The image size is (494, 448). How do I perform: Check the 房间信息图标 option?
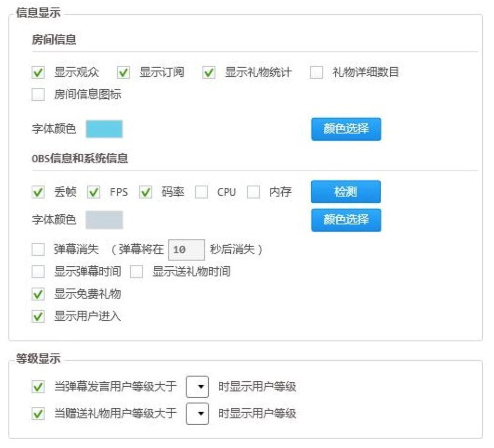[x=38, y=95]
